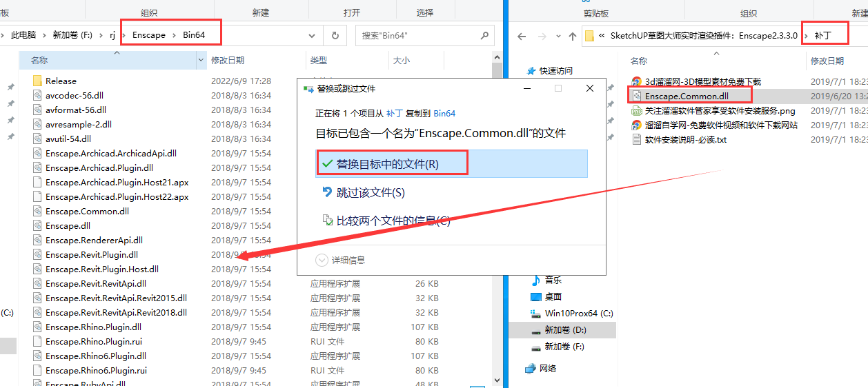The image size is (868, 388).
Task: Click the up-folder arrow in right window
Action: coord(572,36)
